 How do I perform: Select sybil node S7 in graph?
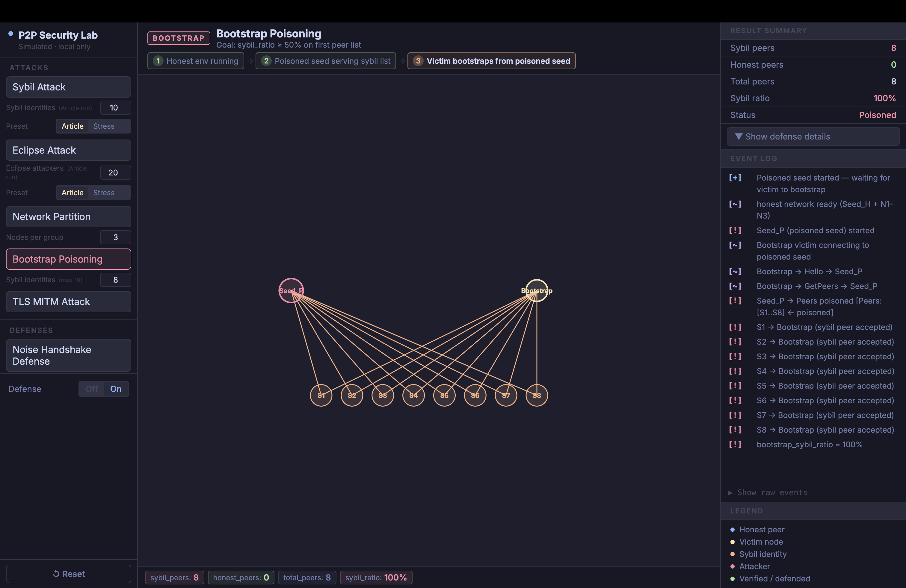tap(506, 395)
